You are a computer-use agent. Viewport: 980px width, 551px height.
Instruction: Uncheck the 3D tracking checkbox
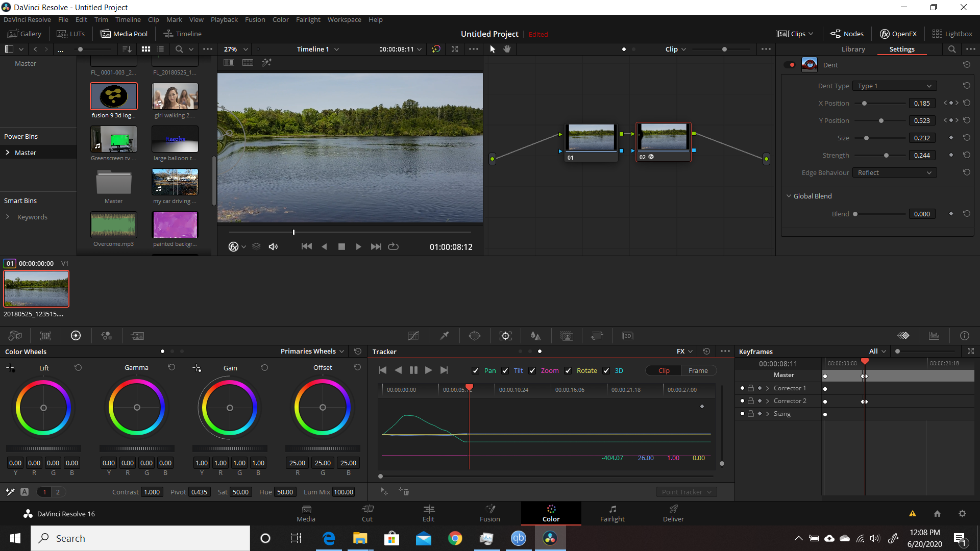tap(606, 371)
